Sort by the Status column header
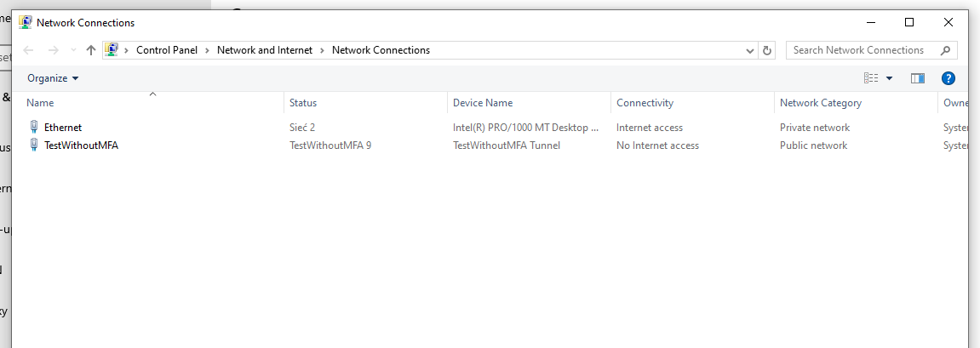 click(x=303, y=103)
